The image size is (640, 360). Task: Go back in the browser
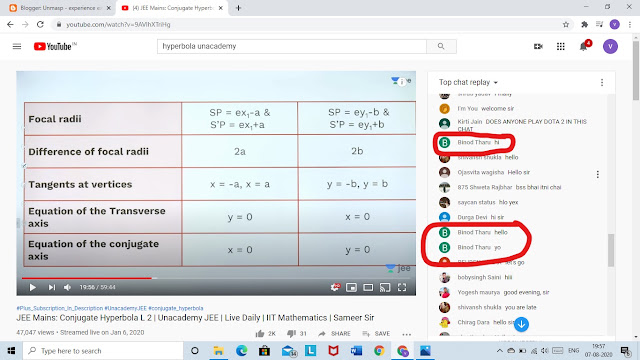10,24
